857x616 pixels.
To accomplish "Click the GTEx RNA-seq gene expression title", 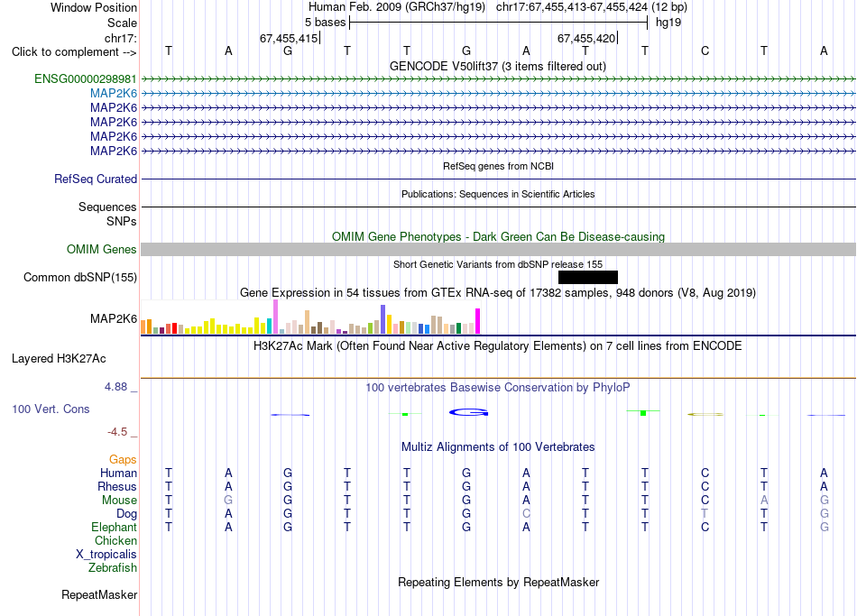I will click(x=498, y=292).
